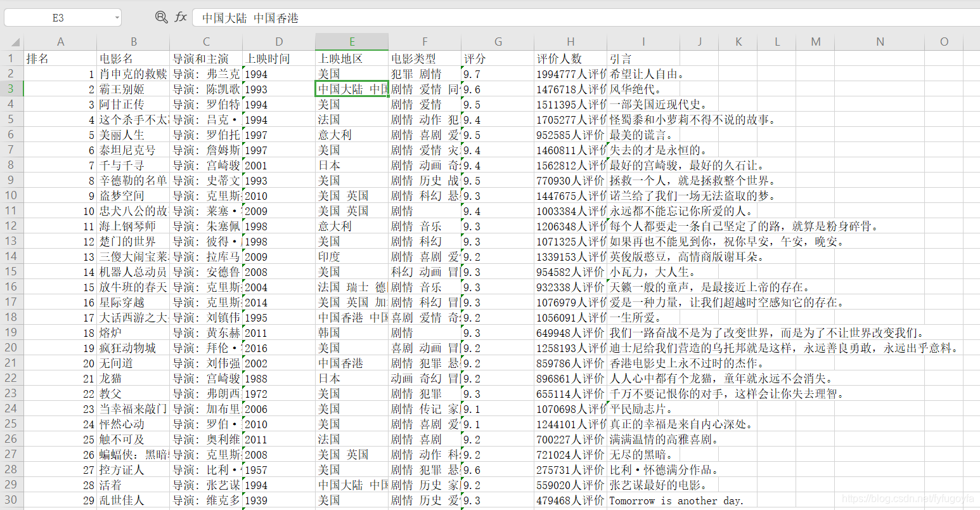Click the zoom magnifier icon beside formula bar
980x510 pixels.
click(x=162, y=17)
